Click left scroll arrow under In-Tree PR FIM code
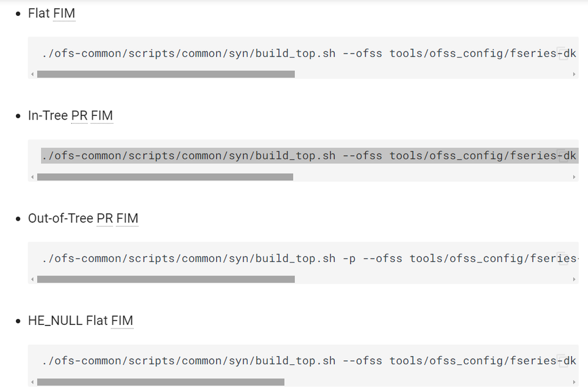 point(32,177)
